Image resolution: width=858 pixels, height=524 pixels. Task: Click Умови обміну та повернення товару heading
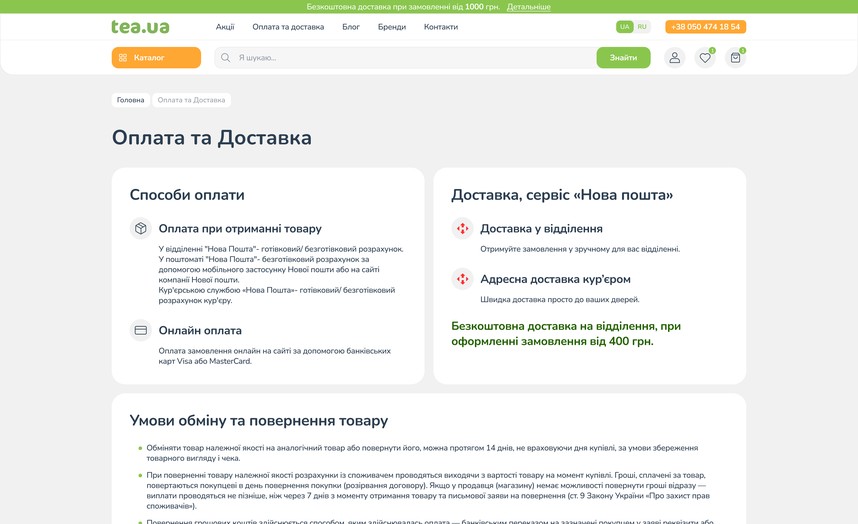[259, 421]
